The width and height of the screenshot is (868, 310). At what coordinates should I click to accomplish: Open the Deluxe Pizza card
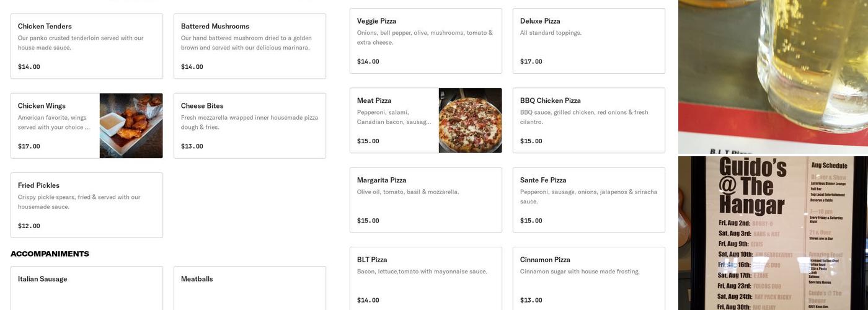[588, 41]
